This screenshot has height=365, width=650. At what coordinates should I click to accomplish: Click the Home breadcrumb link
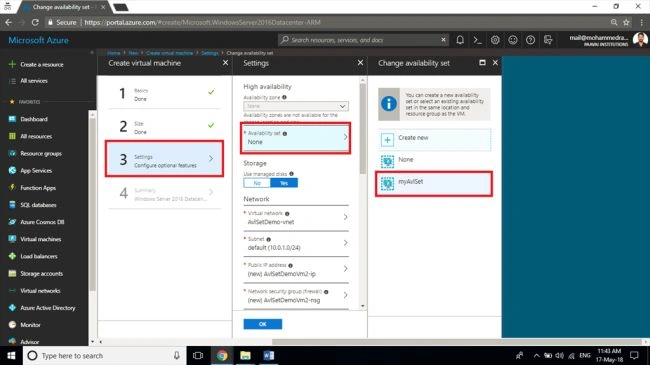[x=114, y=53]
